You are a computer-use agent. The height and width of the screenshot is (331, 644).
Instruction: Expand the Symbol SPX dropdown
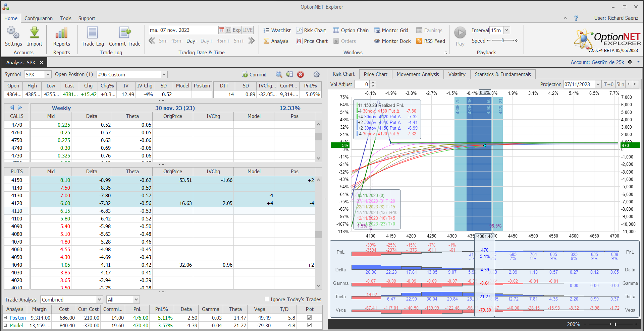coord(48,74)
